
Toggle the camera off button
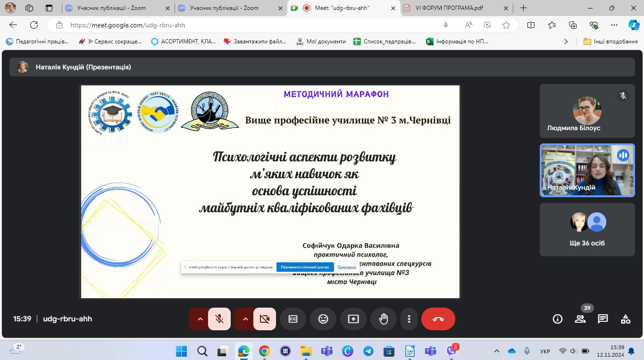coord(265,319)
